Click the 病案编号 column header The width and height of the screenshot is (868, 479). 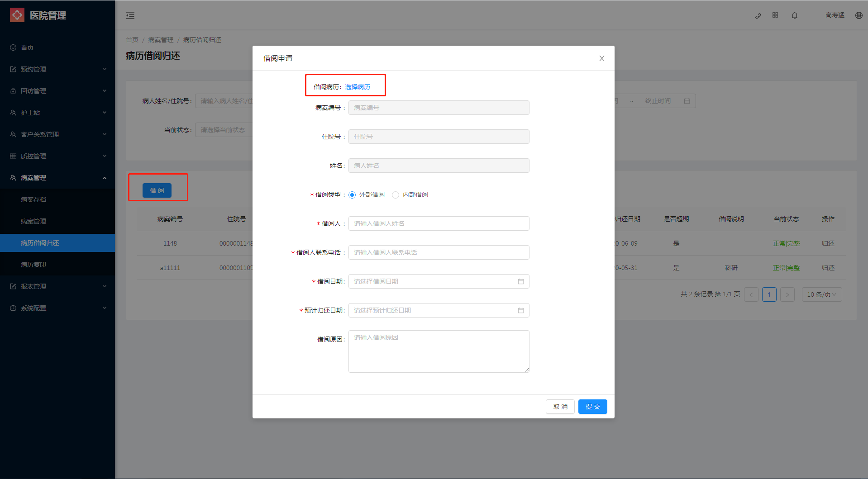tap(170, 219)
